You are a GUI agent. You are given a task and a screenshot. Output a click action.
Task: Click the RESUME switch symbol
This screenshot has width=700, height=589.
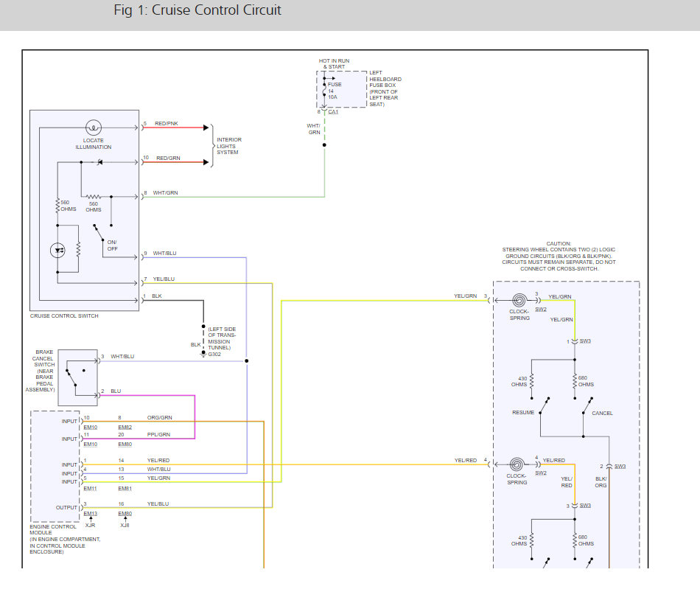point(544,405)
